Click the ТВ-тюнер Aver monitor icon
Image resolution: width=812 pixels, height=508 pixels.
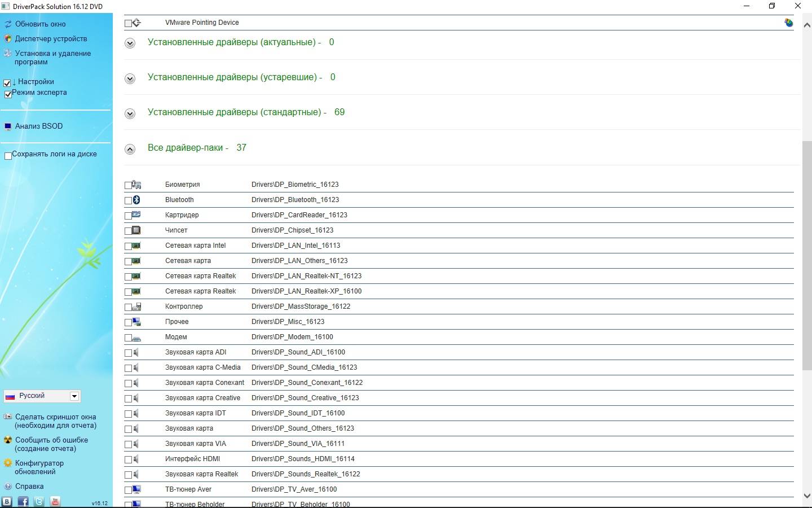point(136,489)
